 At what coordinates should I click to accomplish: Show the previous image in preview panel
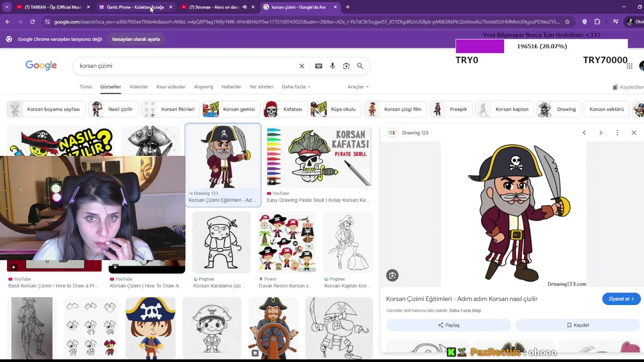[584, 133]
